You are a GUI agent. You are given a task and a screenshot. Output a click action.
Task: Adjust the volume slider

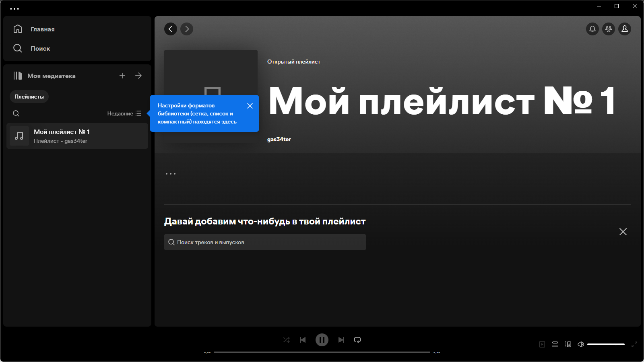(606, 344)
